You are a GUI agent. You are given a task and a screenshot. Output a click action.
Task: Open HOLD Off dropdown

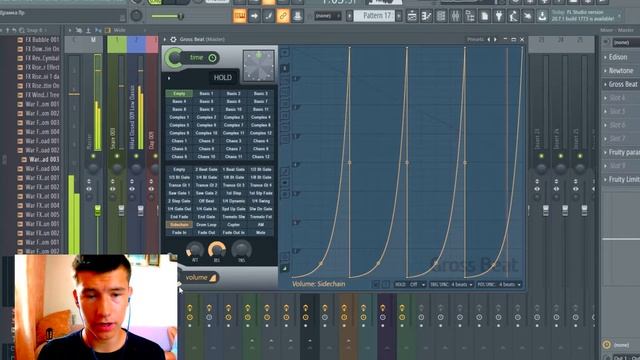(x=410, y=284)
